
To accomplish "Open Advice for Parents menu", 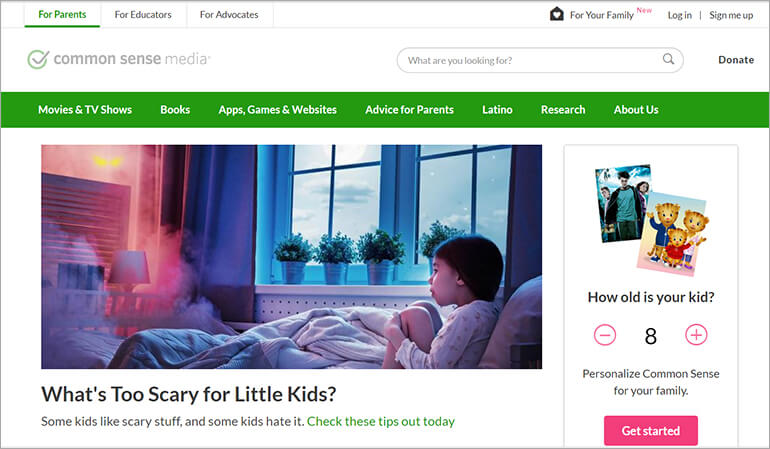I will tap(409, 110).
